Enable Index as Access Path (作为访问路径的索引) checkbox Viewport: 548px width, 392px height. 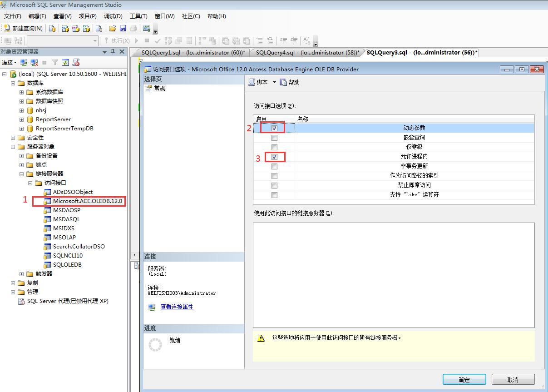coord(274,176)
